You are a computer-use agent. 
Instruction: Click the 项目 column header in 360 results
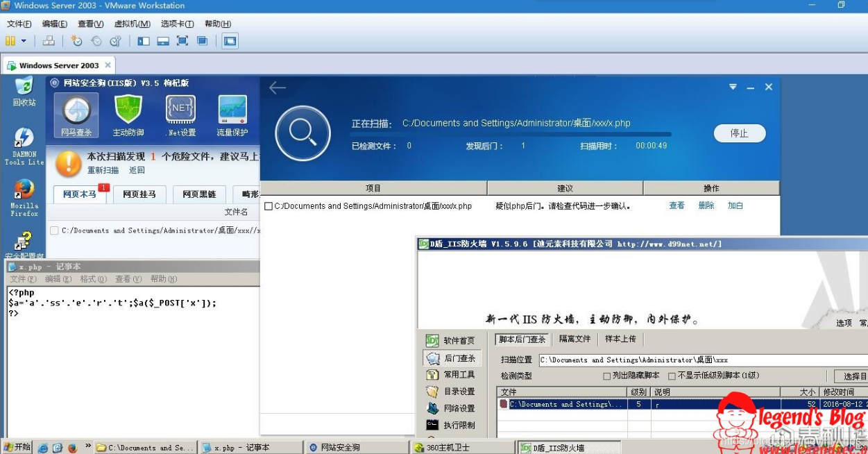pos(373,188)
